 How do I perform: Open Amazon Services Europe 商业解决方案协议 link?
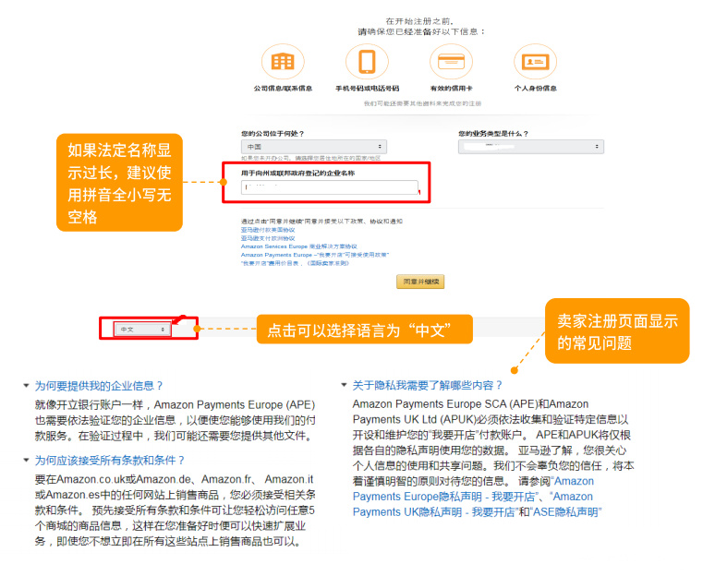point(299,246)
